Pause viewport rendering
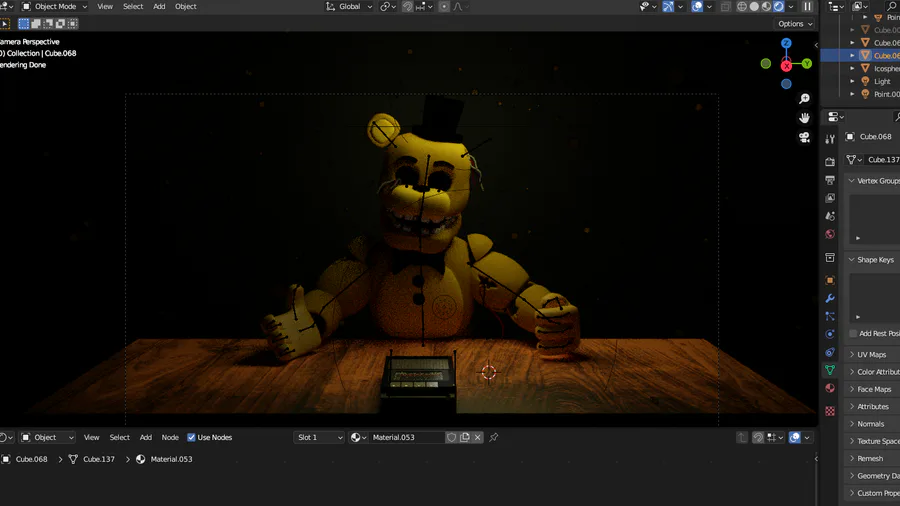Viewport: 900px width, 506px height. tap(808, 6)
